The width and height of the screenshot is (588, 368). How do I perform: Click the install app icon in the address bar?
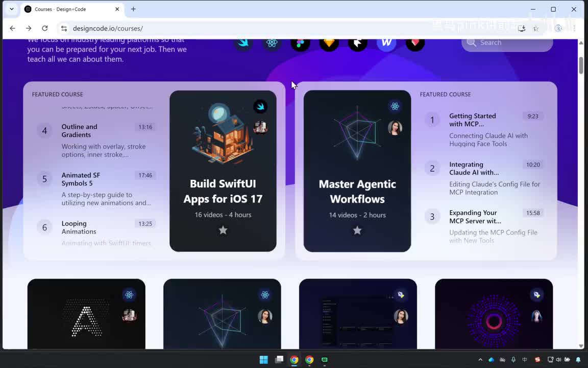coord(522,28)
